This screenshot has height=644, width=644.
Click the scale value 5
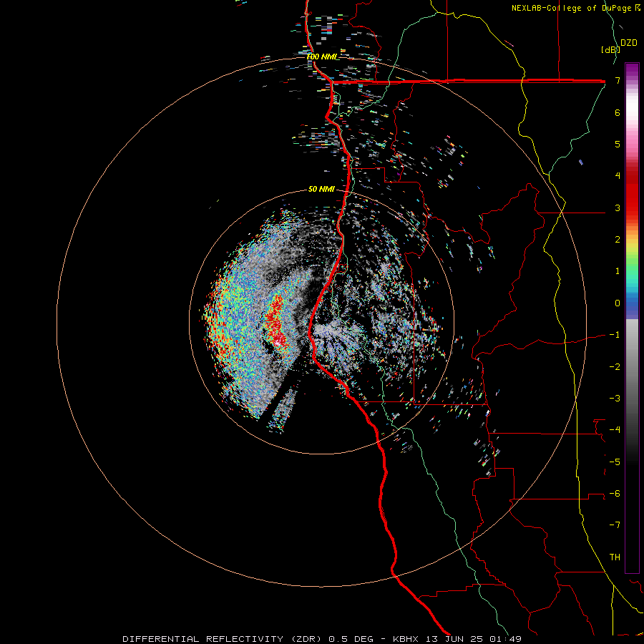(x=618, y=144)
